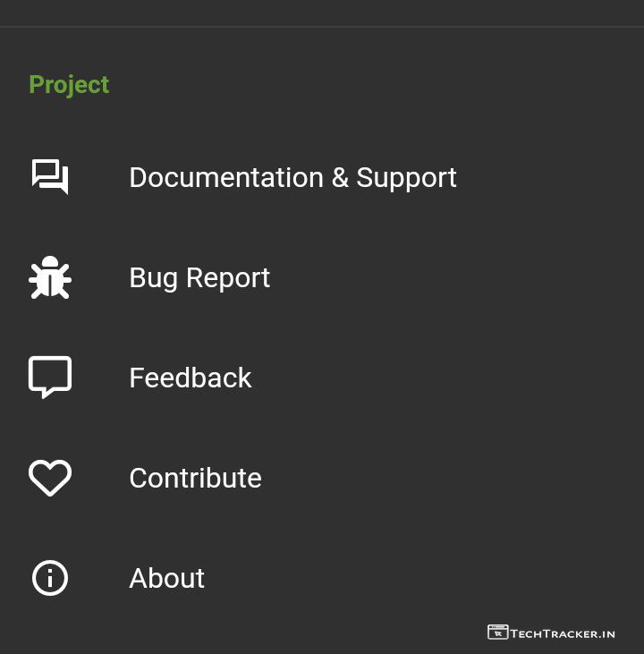Viewport: 644px width, 654px height.
Task: Click the heart icon beside Contribute
Action: [50, 478]
